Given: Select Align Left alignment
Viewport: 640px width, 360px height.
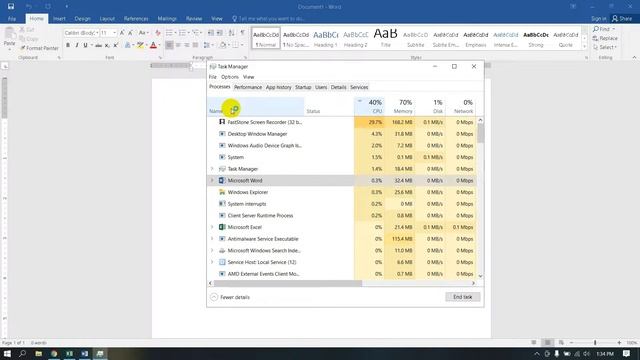Looking at the screenshot, I should click(x=169, y=45).
